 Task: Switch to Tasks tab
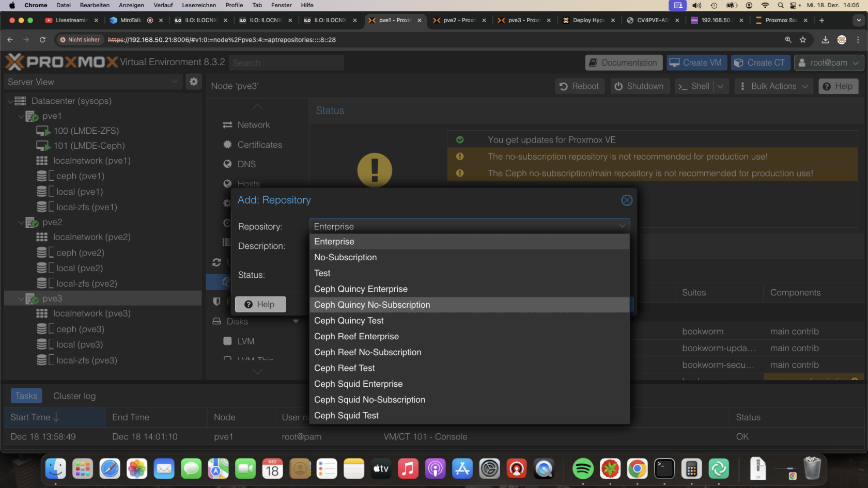pyautogui.click(x=26, y=396)
